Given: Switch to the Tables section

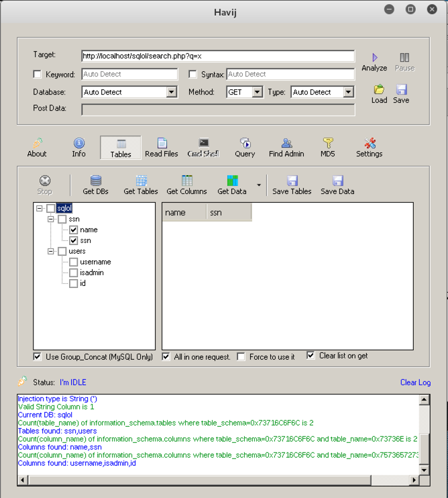Looking at the screenshot, I should point(121,148).
